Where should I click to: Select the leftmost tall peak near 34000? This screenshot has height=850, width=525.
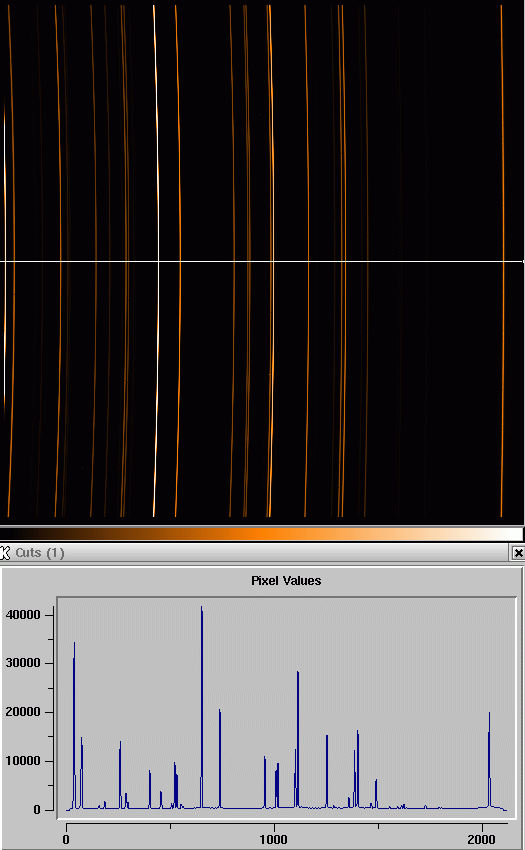pyautogui.click(x=74, y=643)
